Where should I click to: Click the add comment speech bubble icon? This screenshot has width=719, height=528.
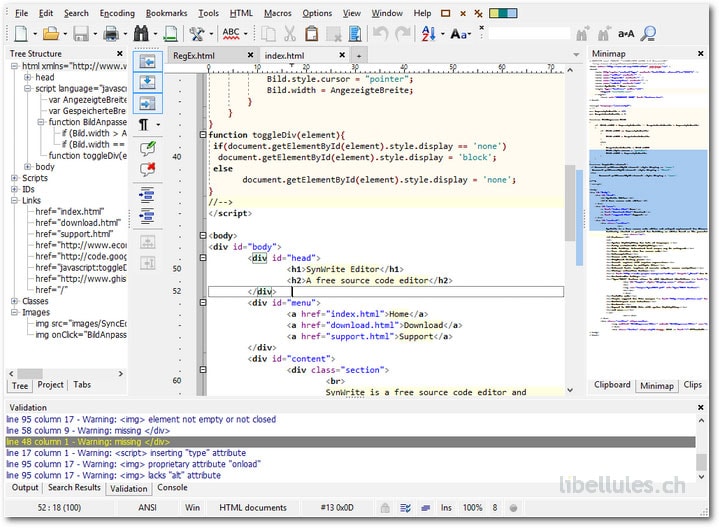[148, 148]
